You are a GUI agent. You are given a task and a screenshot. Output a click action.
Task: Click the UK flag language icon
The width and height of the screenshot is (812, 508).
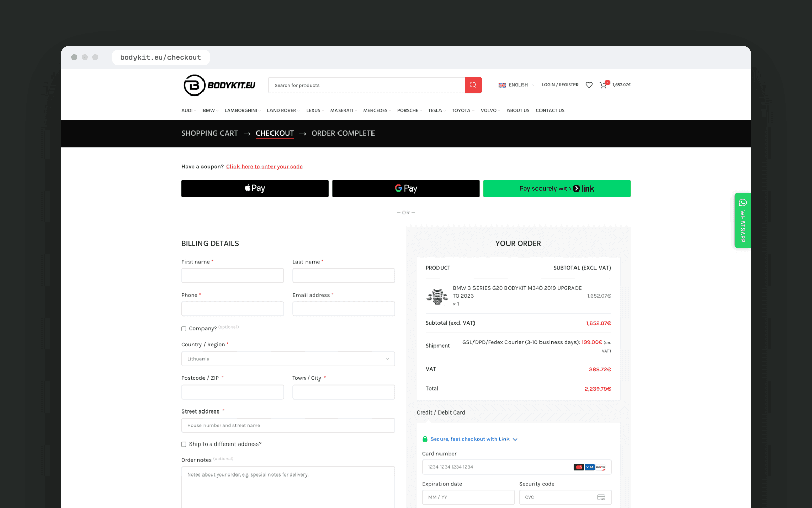pos(502,85)
